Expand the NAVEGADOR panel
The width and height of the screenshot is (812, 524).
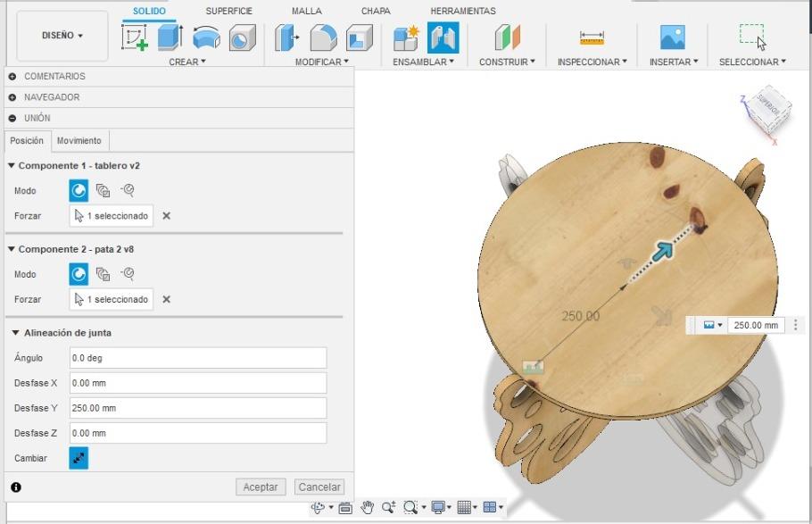click(12, 97)
